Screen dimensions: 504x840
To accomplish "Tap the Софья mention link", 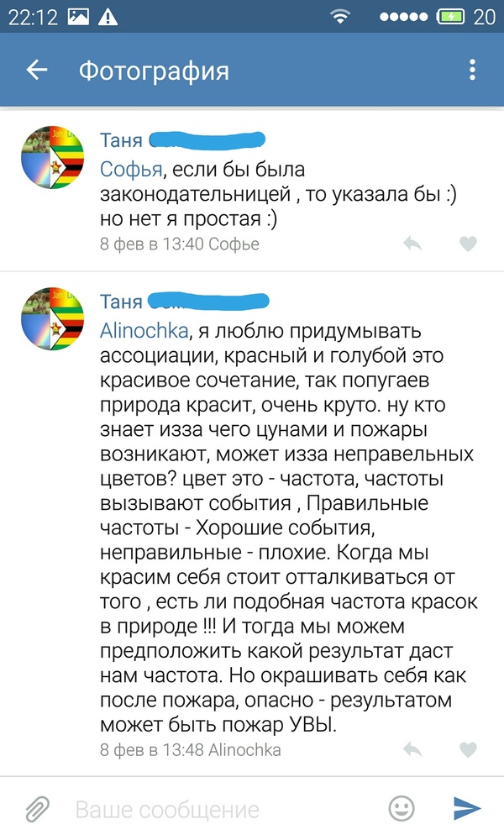I will pyautogui.click(x=129, y=170).
